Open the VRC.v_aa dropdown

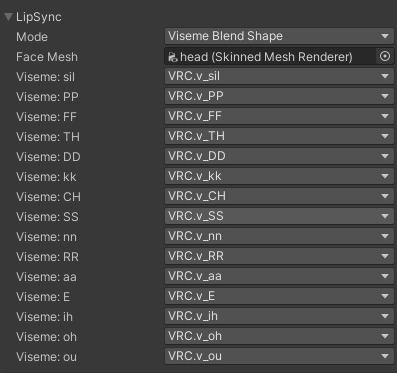(279, 276)
